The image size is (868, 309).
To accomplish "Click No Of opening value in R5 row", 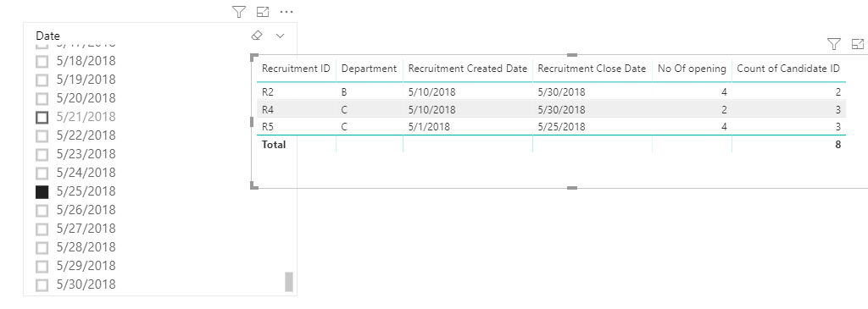I will (x=724, y=127).
